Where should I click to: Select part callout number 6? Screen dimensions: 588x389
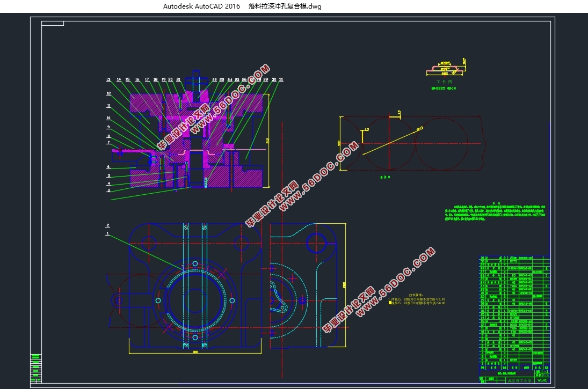(x=108, y=167)
